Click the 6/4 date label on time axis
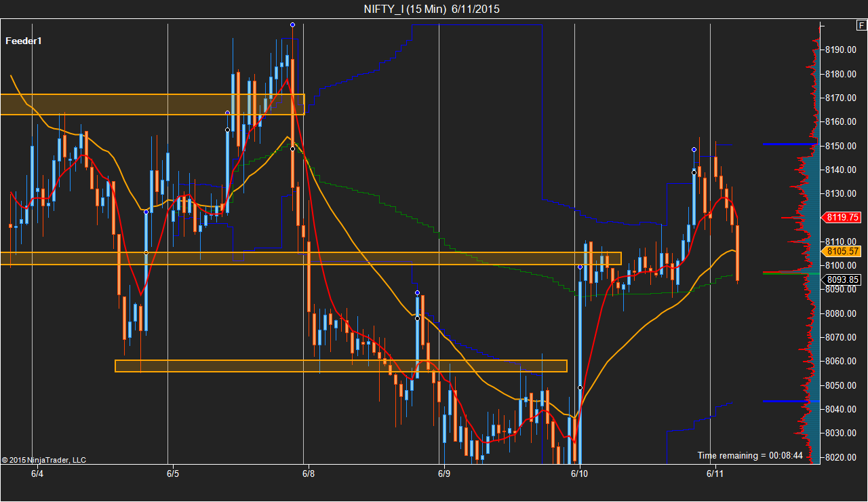 [37, 473]
